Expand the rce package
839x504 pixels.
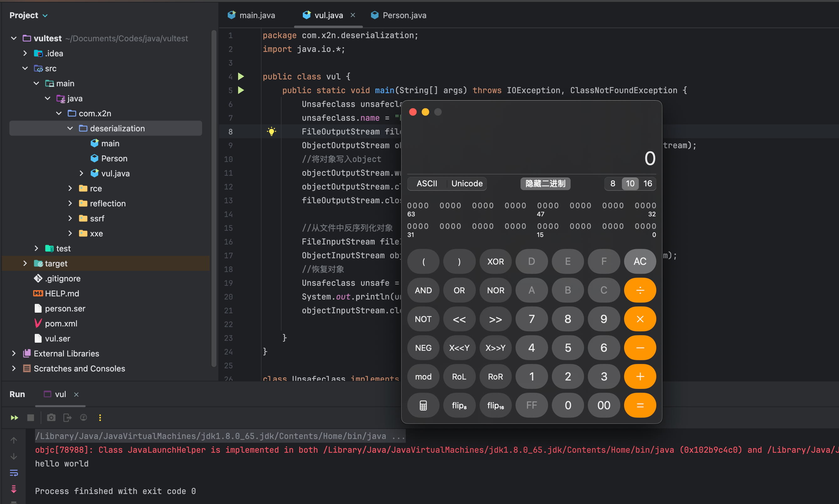tap(70, 188)
